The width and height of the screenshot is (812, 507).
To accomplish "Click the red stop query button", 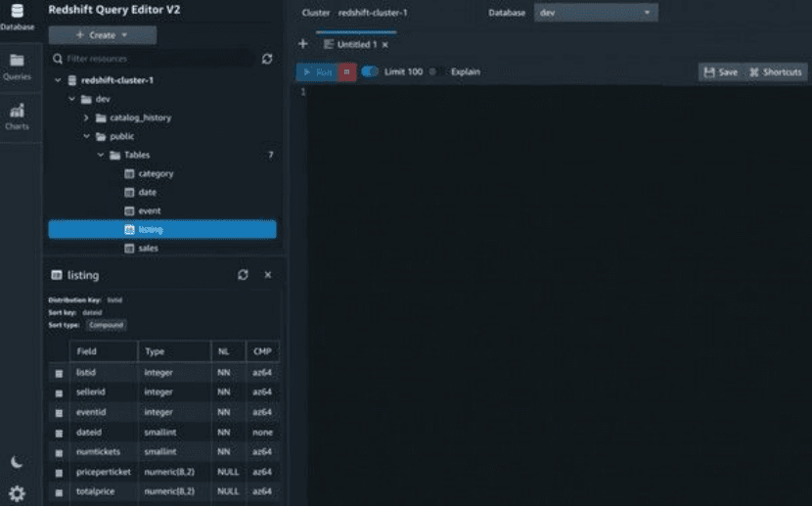I will pos(347,72).
